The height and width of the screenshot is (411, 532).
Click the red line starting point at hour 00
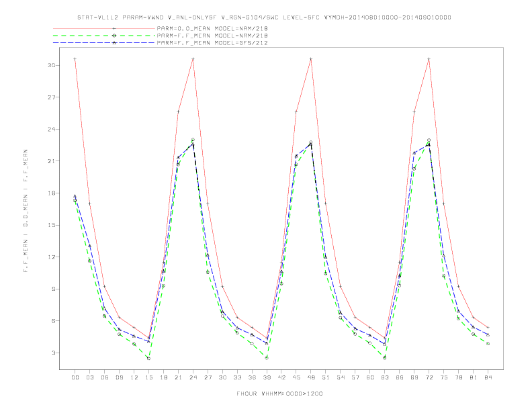[x=75, y=59]
